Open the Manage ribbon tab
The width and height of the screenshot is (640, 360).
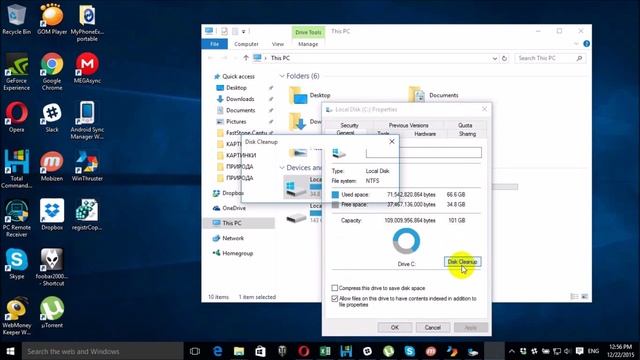[308, 44]
